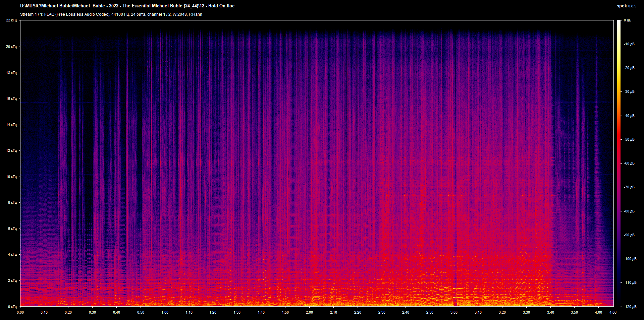Image resolution: width=644 pixels, height=320 pixels.
Task: Click the FLAC stream info line
Action: [111, 14]
